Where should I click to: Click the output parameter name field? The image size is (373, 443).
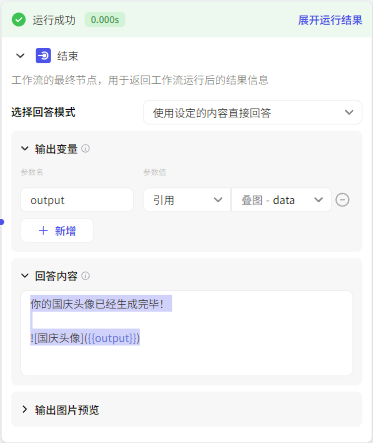(x=77, y=200)
